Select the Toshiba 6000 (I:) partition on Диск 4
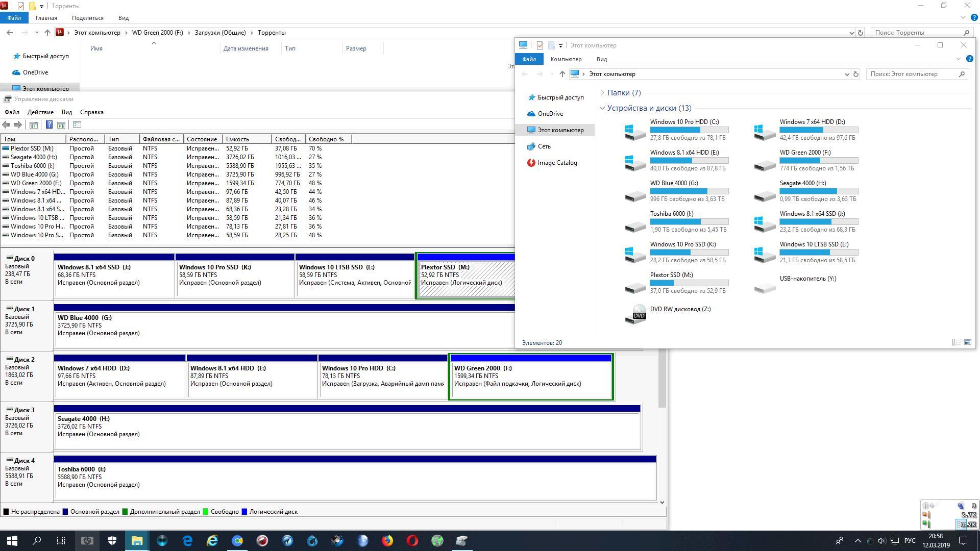 (355, 478)
